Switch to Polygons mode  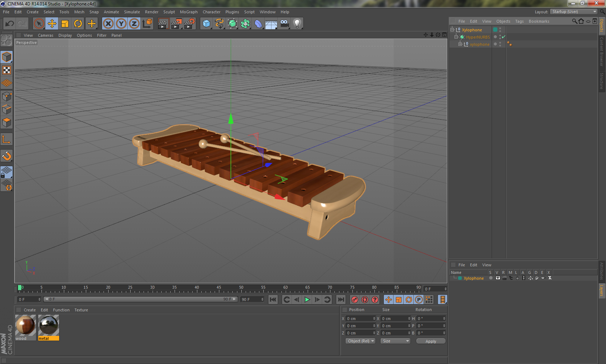coord(7,123)
